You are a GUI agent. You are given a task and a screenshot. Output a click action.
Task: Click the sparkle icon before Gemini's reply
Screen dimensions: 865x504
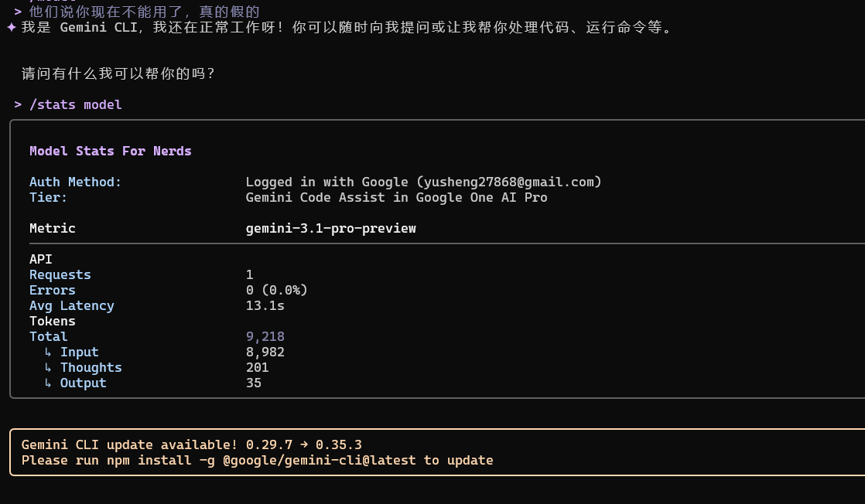[x=12, y=27]
